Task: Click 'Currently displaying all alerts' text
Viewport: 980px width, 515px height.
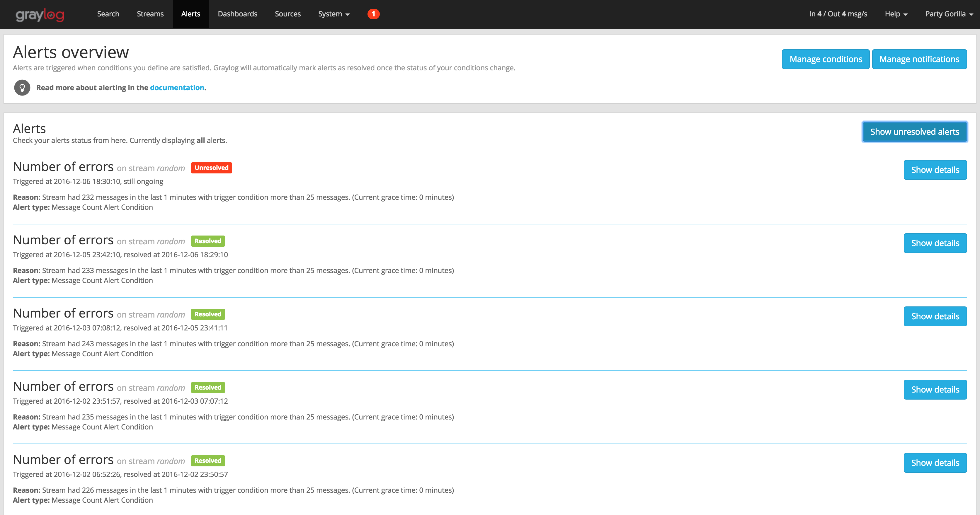Action: (x=178, y=140)
